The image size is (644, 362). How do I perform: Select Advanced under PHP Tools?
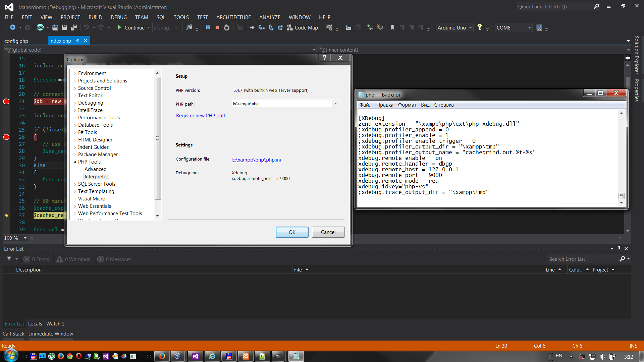click(x=96, y=169)
